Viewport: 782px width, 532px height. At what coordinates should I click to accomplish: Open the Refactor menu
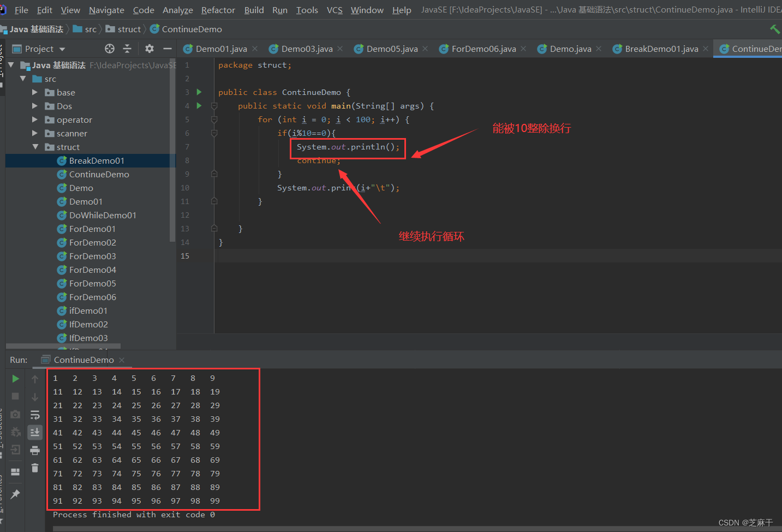(x=218, y=9)
